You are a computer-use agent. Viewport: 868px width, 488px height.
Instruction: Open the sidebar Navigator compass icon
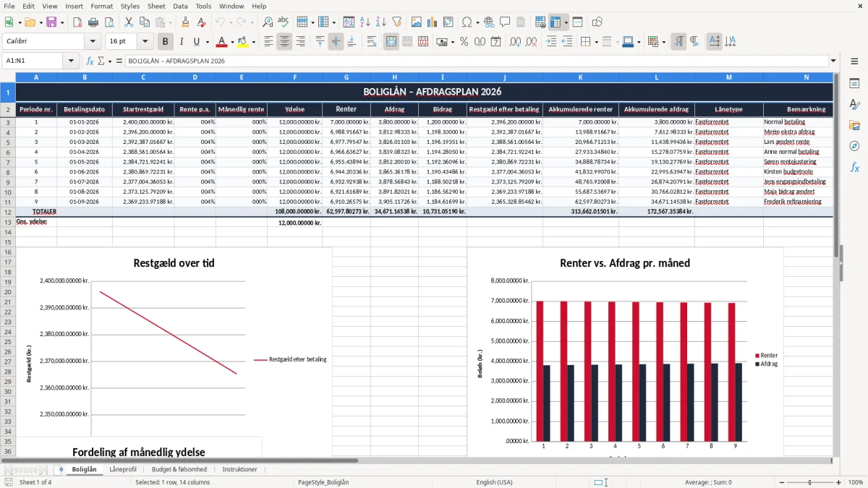[x=854, y=146]
